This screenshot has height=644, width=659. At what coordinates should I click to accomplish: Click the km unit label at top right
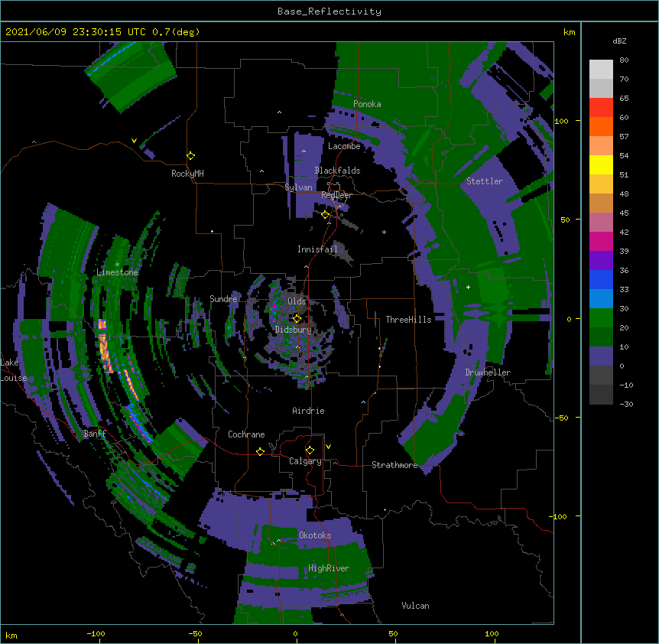tap(569, 32)
